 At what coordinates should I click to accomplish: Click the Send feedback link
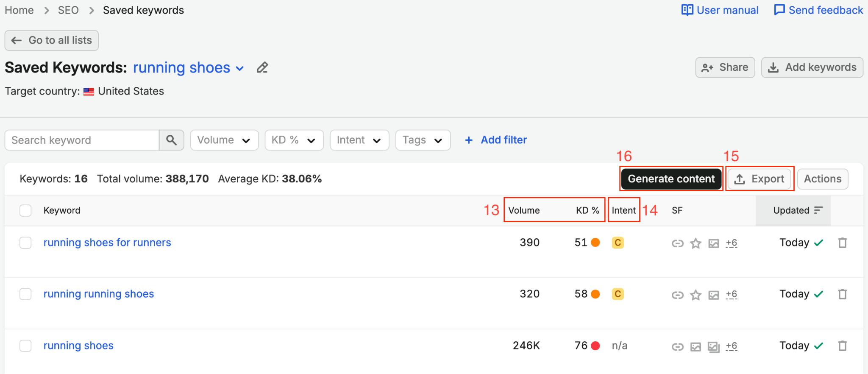818,10
